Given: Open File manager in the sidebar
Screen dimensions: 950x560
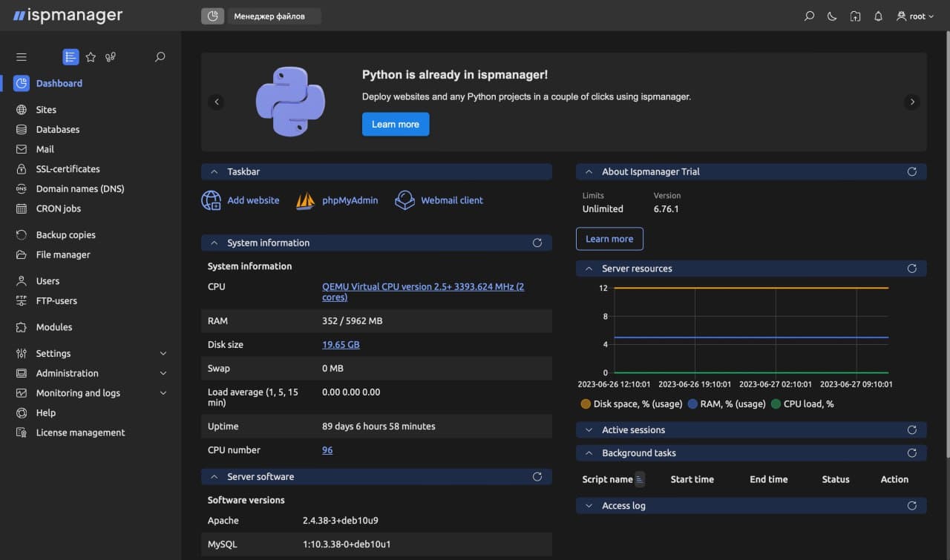Looking at the screenshot, I should (63, 254).
